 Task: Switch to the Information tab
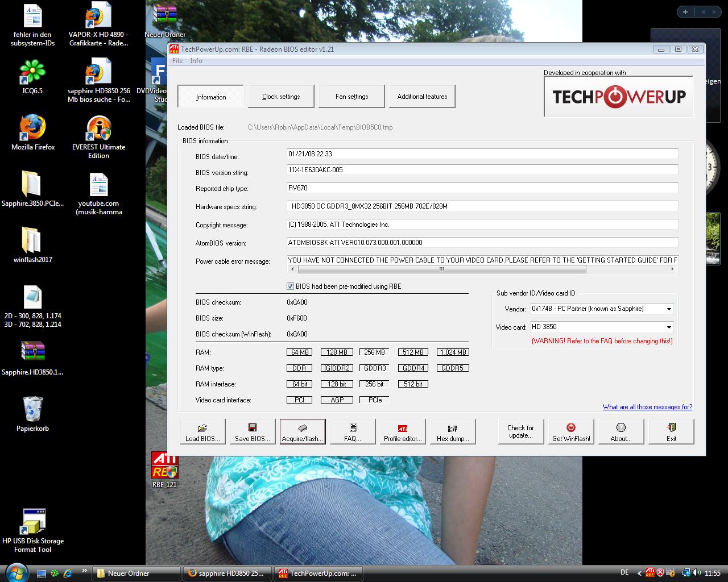(210, 97)
